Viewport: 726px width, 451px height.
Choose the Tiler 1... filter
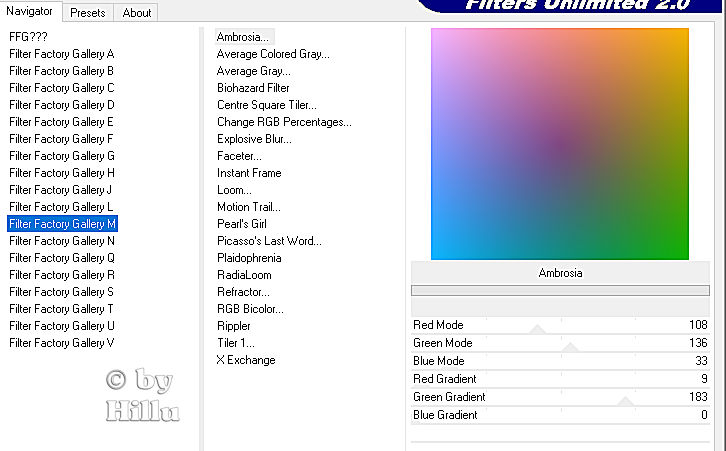pos(236,343)
